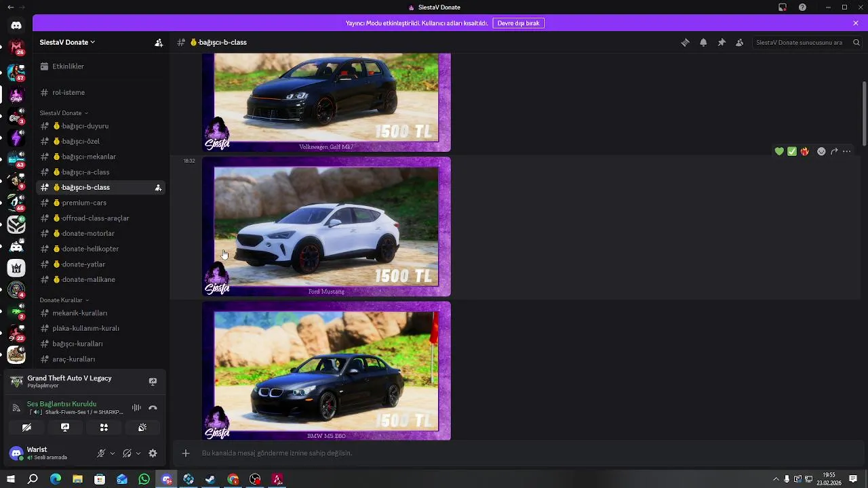868x488 pixels.
Task: React with green checkmark emoji
Action: click(791, 151)
